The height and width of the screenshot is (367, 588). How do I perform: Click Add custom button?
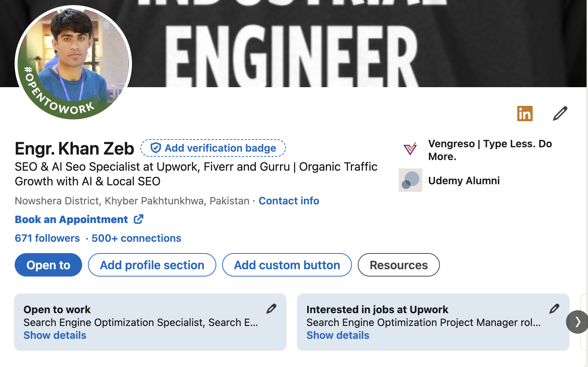[x=287, y=265]
